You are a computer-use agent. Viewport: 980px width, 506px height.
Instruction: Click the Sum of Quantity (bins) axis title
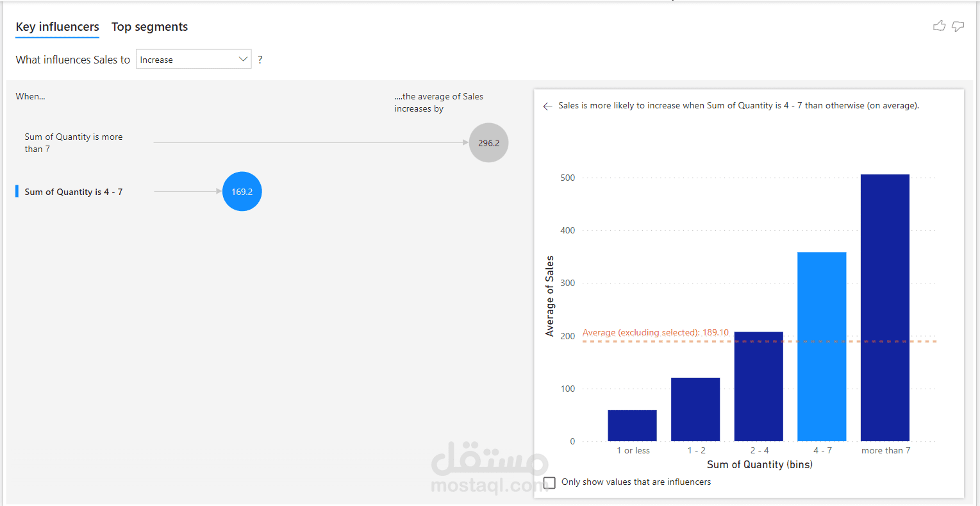(760, 464)
